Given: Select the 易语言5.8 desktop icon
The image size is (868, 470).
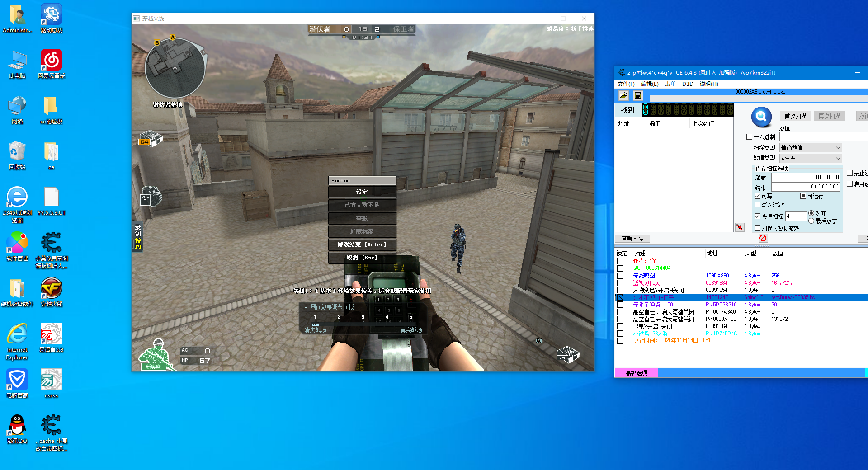Looking at the screenshot, I should 52,338.
